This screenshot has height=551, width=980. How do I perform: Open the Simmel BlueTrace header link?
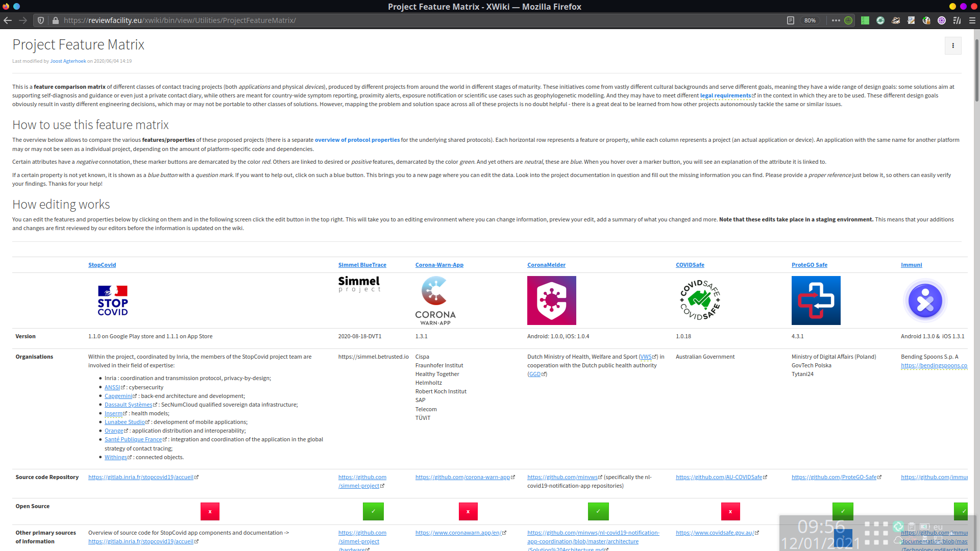click(362, 265)
